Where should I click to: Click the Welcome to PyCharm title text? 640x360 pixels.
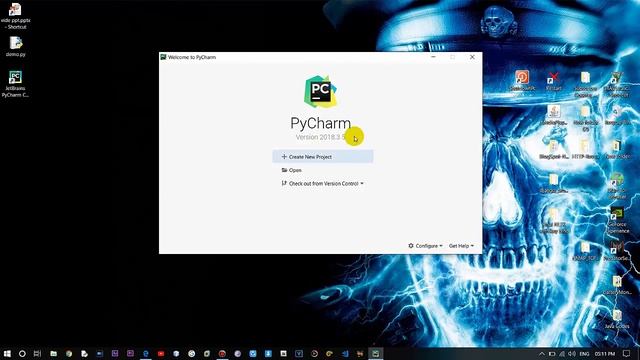click(192, 57)
